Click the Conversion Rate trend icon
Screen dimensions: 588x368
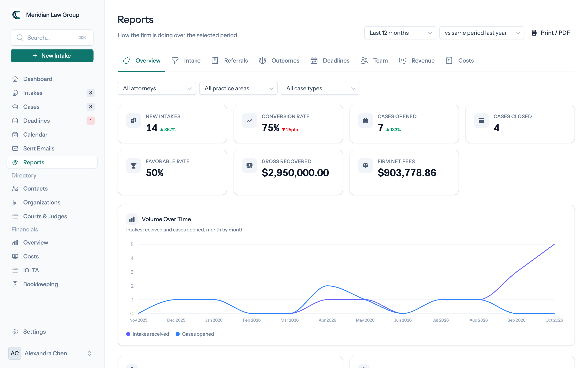pyautogui.click(x=249, y=120)
